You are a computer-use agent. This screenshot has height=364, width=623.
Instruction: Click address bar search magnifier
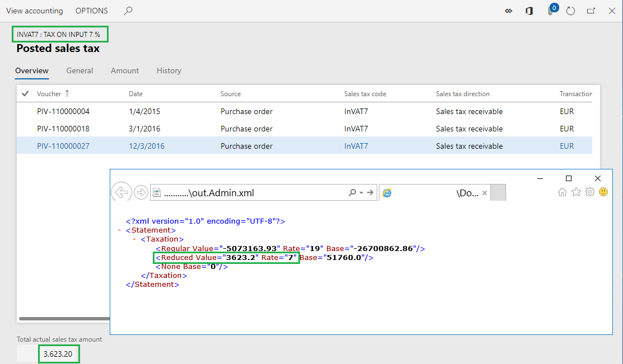coord(352,192)
